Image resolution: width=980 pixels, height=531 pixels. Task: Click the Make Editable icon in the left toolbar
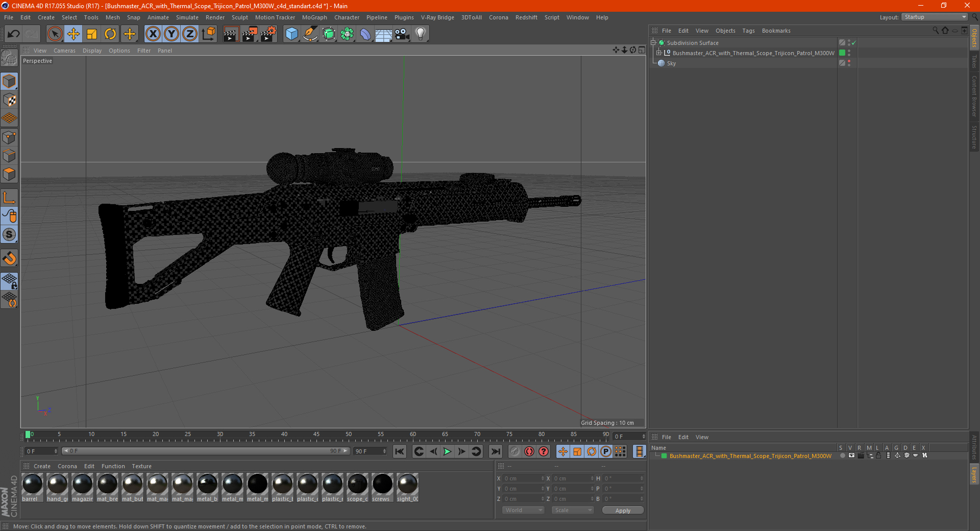[9, 58]
